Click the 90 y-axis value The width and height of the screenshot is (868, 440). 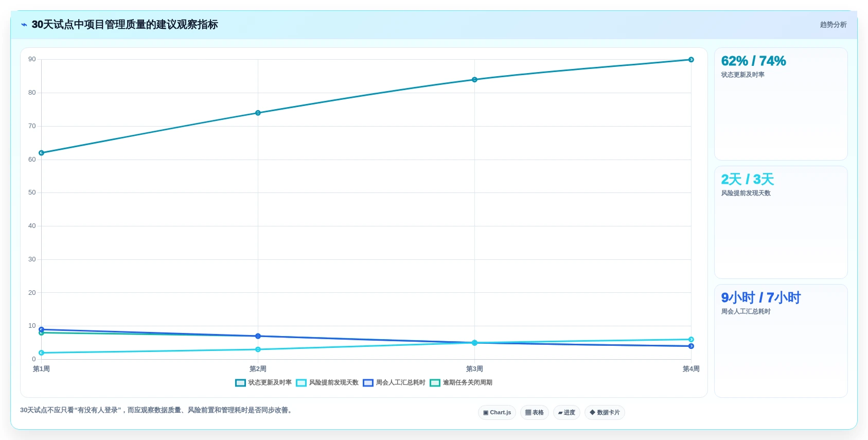pyautogui.click(x=32, y=59)
